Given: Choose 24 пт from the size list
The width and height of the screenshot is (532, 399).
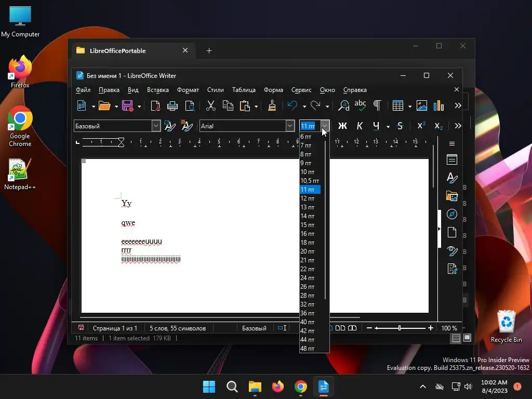Looking at the screenshot, I should 310,278.
